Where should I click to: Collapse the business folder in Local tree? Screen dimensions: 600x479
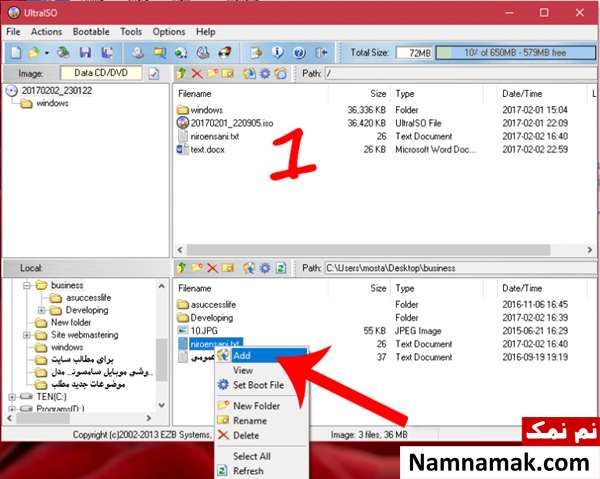point(26,285)
